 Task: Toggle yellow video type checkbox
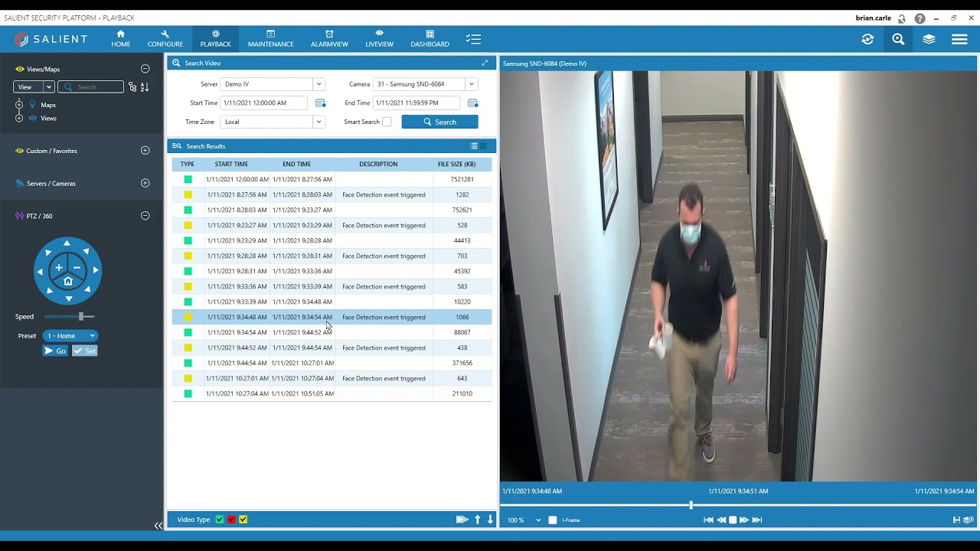tap(243, 520)
